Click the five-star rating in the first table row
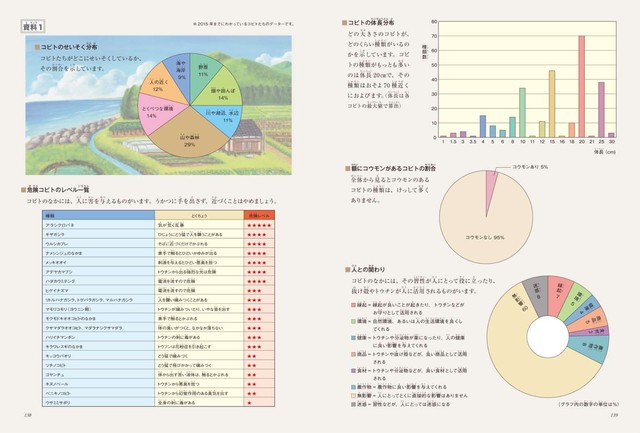The height and width of the screenshot is (433, 640). pos(259,225)
